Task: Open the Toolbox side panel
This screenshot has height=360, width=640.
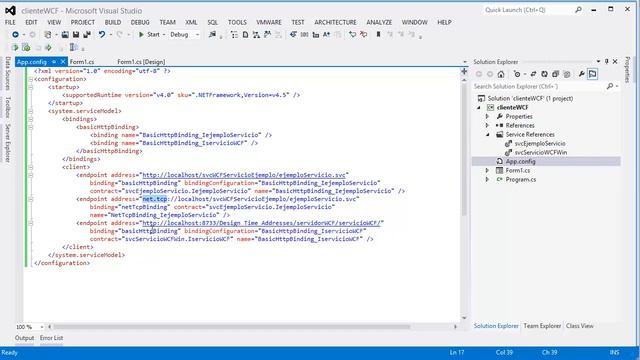Action: click(8, 107)
